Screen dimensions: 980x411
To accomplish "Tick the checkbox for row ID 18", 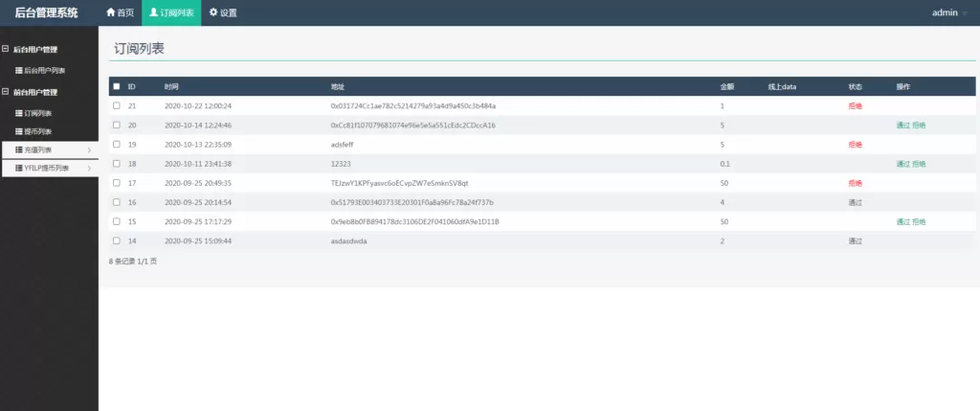I will coord(116,164).
